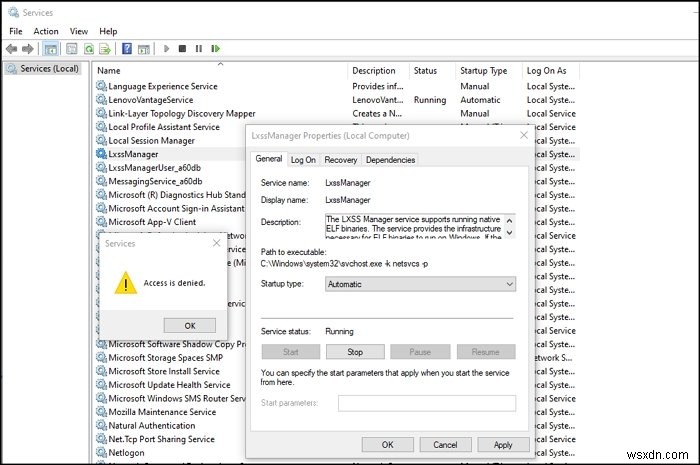The width and height of the screenshot is (700, 465).
Task: Switch to the General tab
Action: coord(269,159)
